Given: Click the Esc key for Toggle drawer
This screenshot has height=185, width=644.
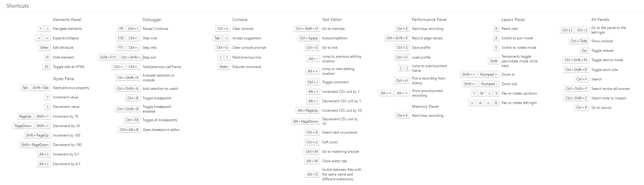Looking at the screenshot, I should click(x=584, y=51).
